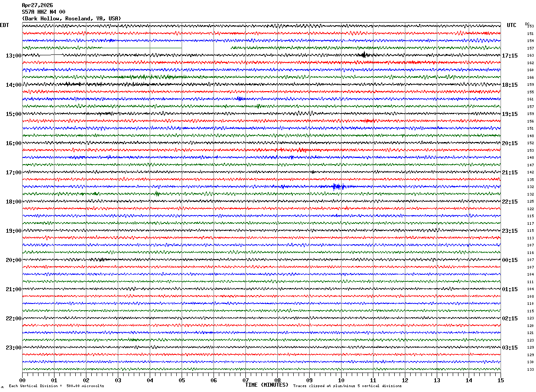
Task: Click minute 10 on the bottom axis
Action: point(341,380)
